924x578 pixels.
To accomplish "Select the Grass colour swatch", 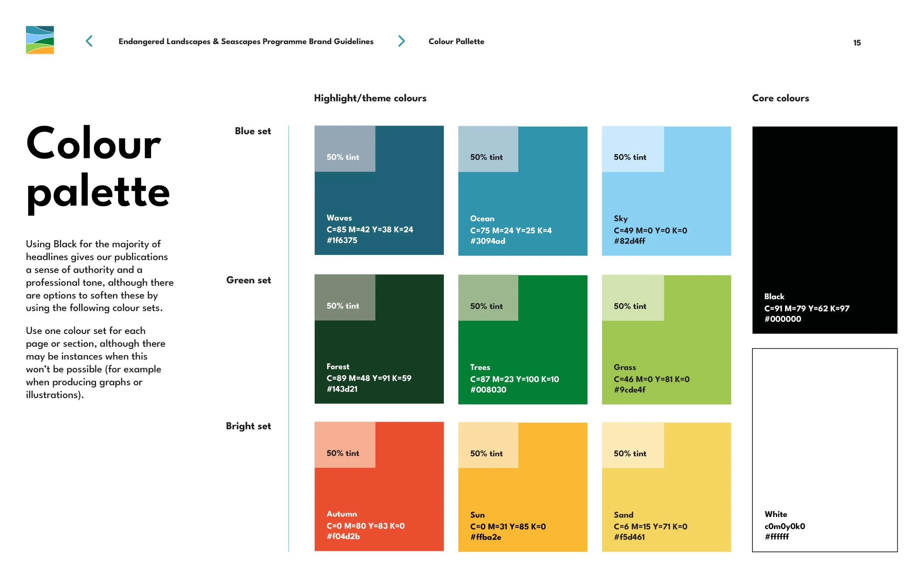I will click(x=666, y=340).
